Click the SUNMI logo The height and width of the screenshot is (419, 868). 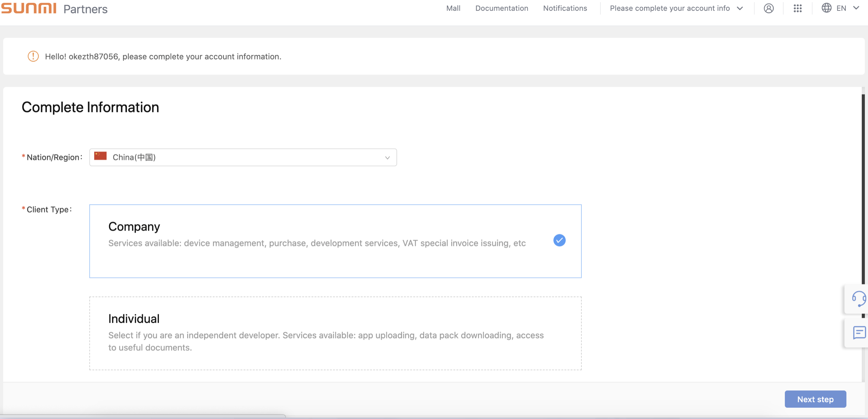29,8
